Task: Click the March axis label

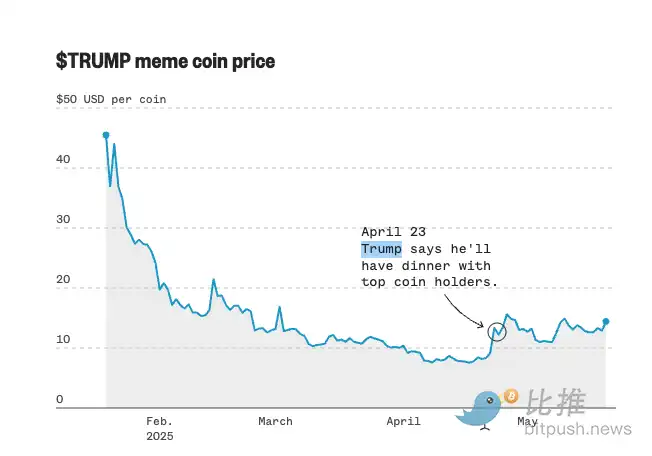Action: click(x=275, y=421)
